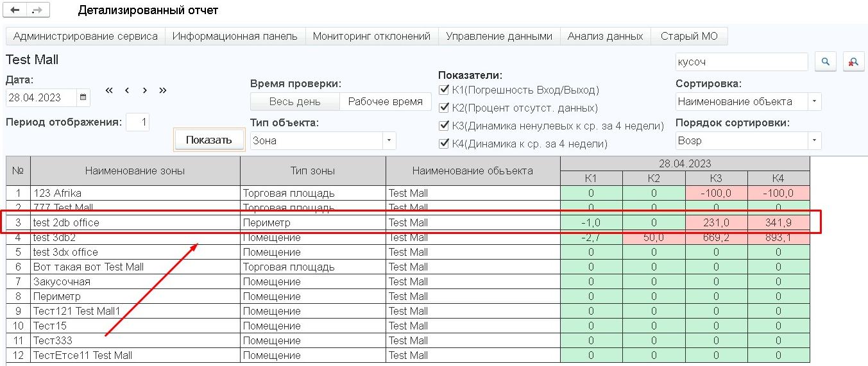Click the K1 column header
The width and height of the screenshot is (868, 366).
tap(591, 178)
